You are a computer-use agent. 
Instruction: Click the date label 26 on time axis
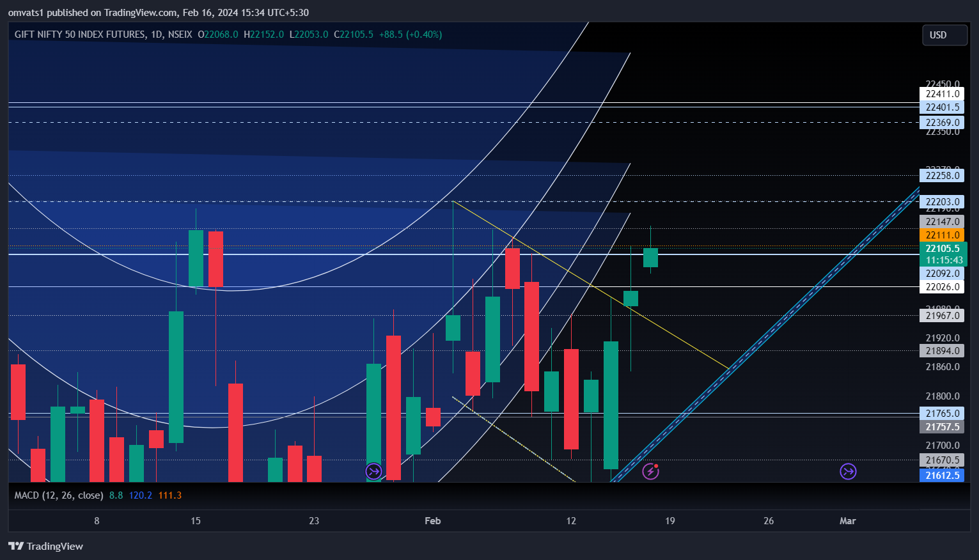point(769,521)
